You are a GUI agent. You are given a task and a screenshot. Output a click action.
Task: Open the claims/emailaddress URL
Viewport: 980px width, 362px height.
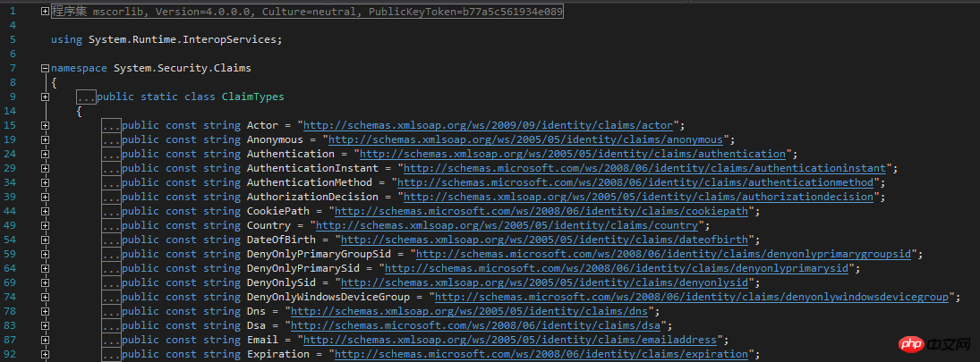click(x=510, y=341)
